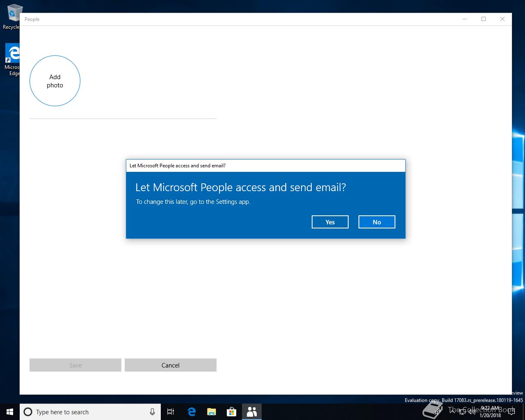
Task: Launch Microsoft Edge from the taskbar
Action: pyautogui.click(x=192, y=412)
